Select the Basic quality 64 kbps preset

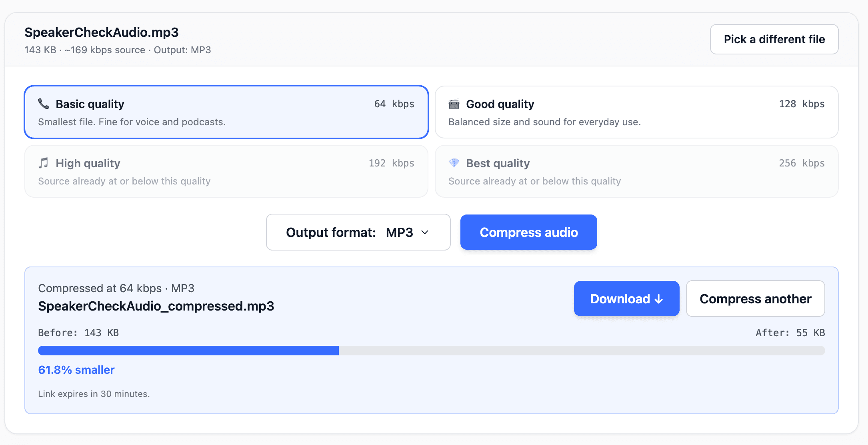coord(226,112)
